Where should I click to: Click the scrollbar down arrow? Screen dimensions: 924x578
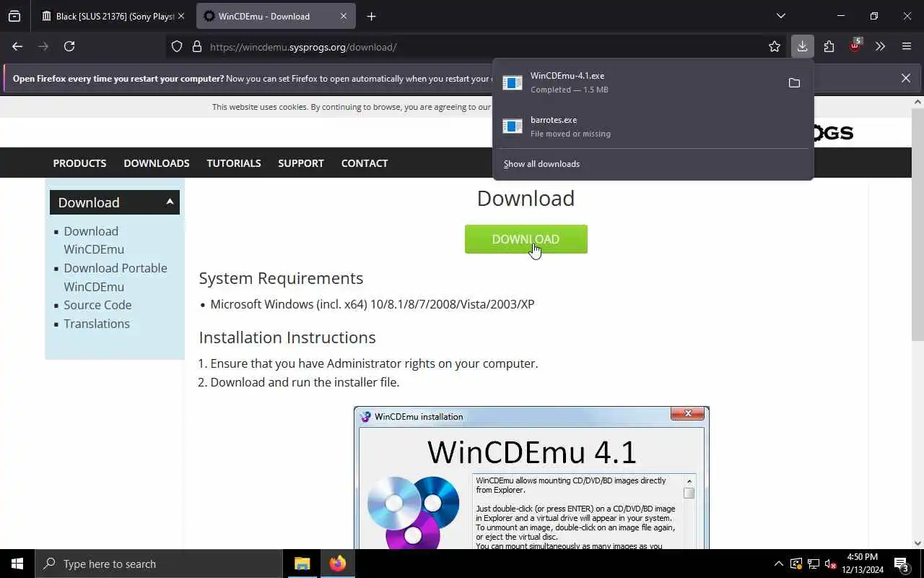918,543
